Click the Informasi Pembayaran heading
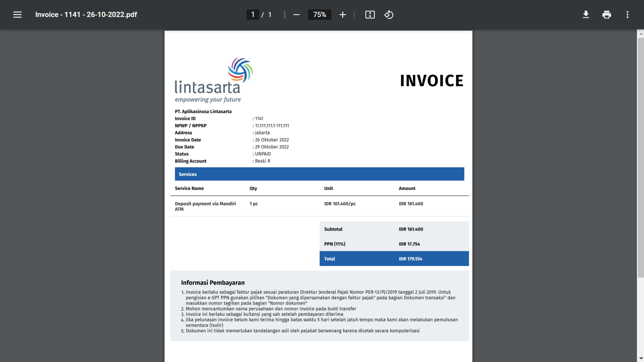The image size is (644, 362). (x=213, y=283)
